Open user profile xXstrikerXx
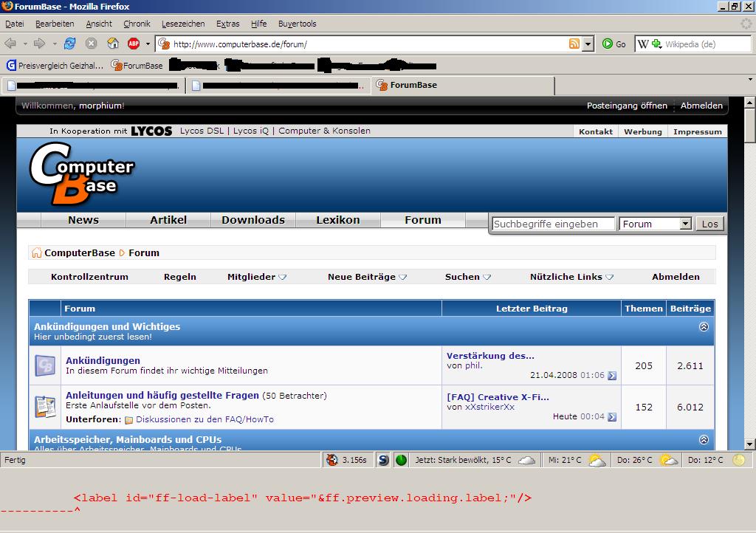The width and height of the screenshot is (756, 533). [x=489, y=407]
